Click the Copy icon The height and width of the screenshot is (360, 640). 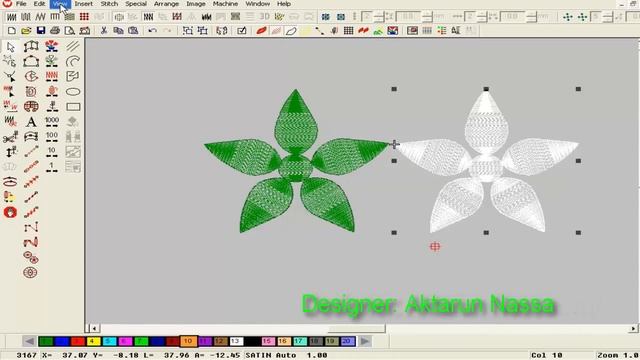[x=118, y=31]
